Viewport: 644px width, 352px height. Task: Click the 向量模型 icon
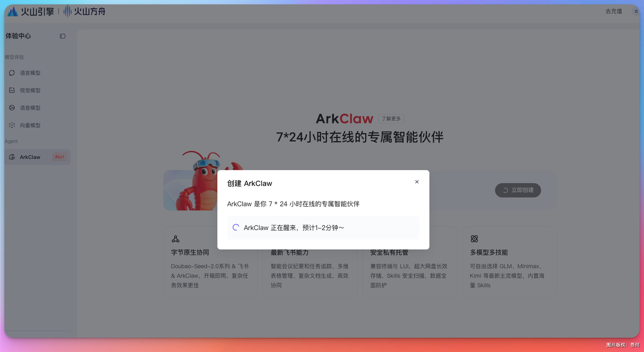(x=12, y=125)
